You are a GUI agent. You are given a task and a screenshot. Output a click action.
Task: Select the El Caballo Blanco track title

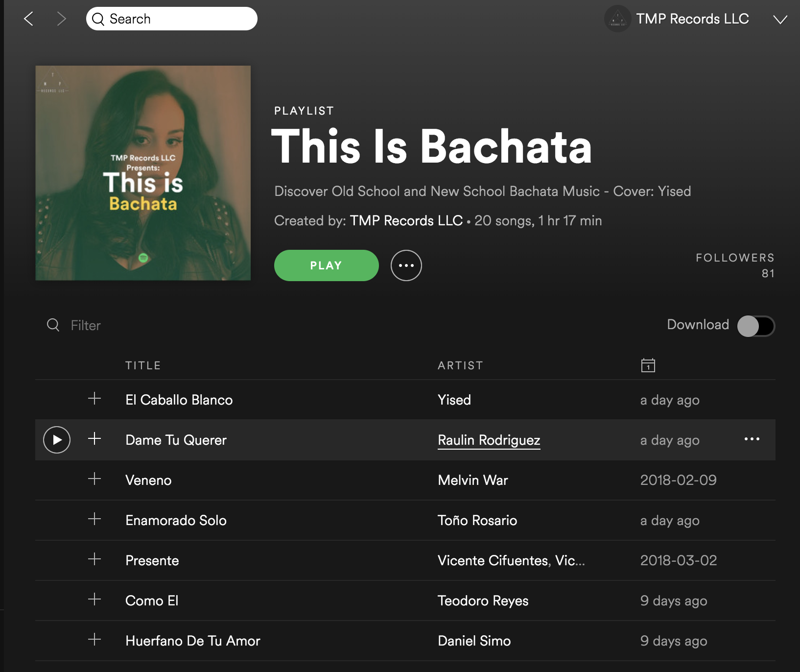coord(179,400)
